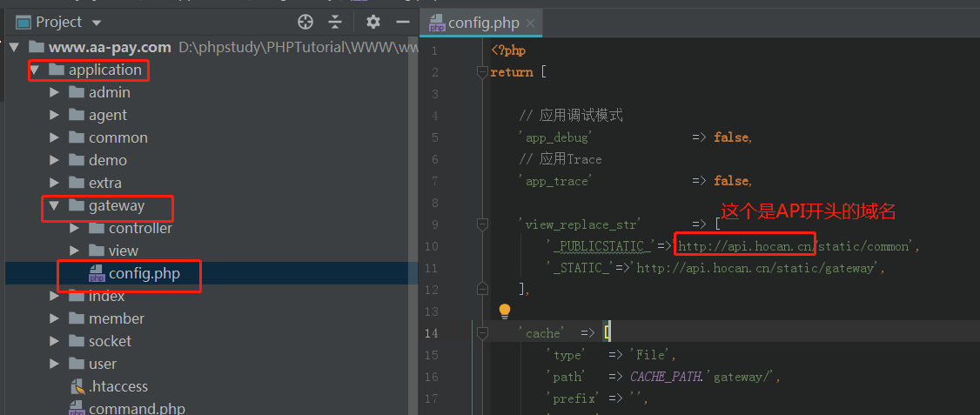The height and width of the screenshot is (415, 980).
Task: Click the demo folder icon
Action: click(x=77, y=160)
